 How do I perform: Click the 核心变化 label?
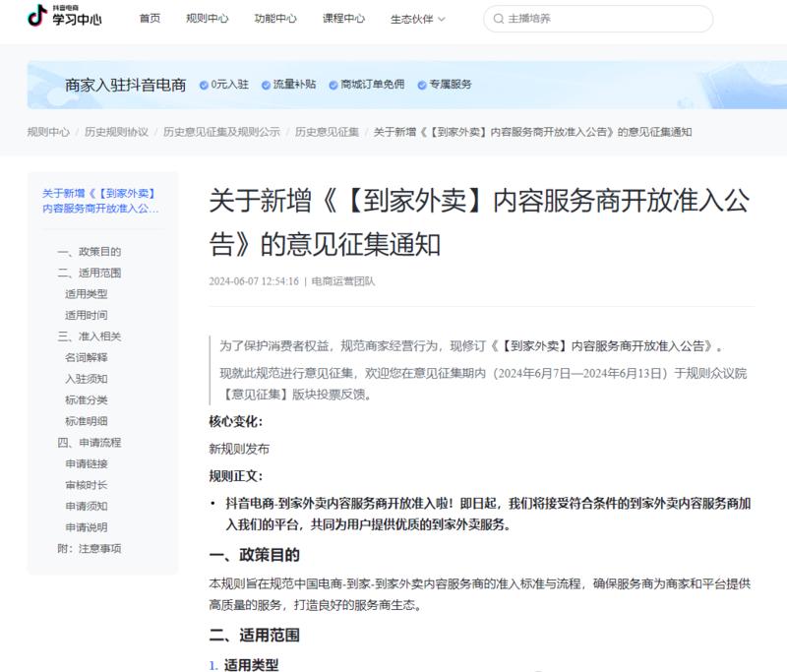pos(236,421)
